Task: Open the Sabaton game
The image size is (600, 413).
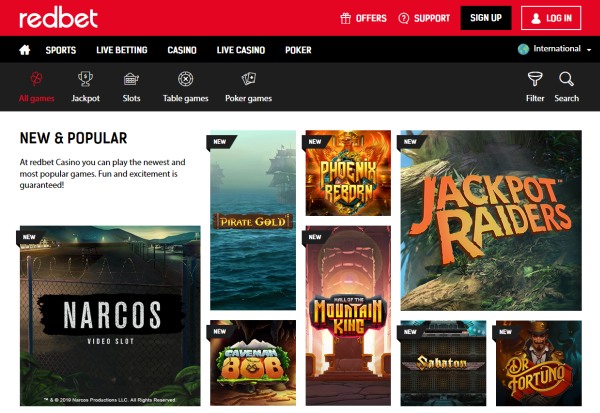Action: [x=443, y=363]
